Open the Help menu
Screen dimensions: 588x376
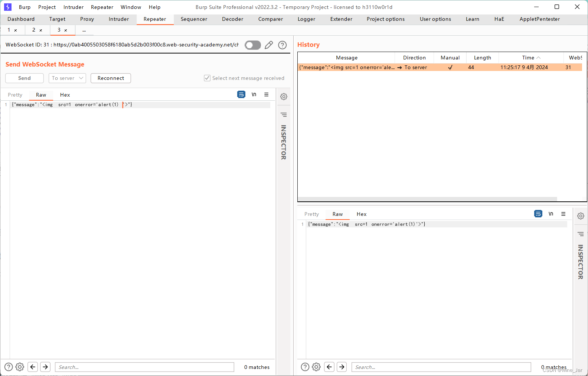[155, 7]
